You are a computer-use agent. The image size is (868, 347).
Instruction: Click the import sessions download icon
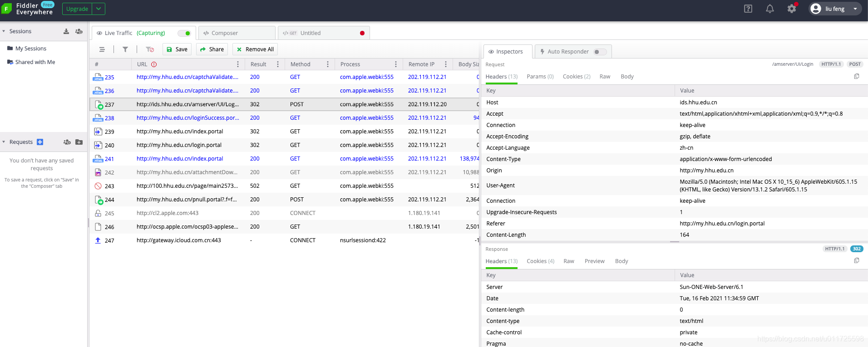pos(66,31)
